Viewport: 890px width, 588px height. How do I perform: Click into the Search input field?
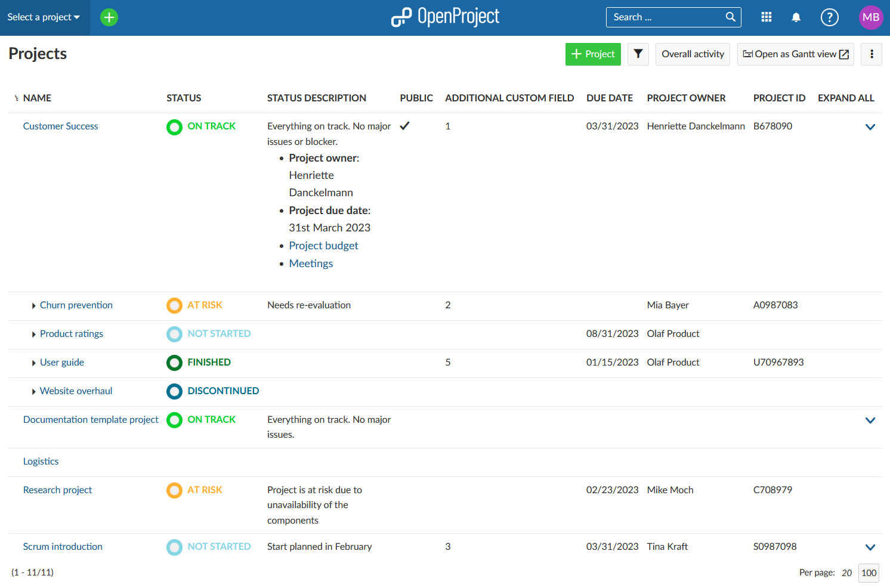[x=665, y=17]
